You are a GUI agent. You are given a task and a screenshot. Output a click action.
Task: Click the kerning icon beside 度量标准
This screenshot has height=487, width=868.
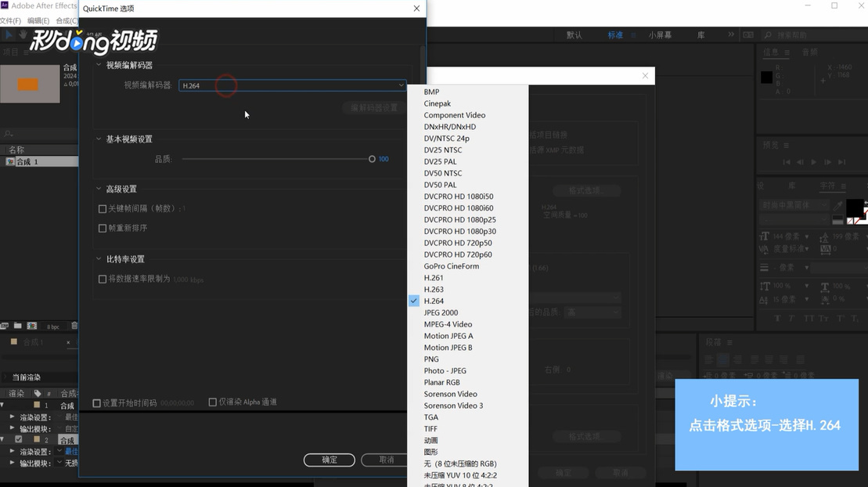pyautogui.click(x=764, y=249)
